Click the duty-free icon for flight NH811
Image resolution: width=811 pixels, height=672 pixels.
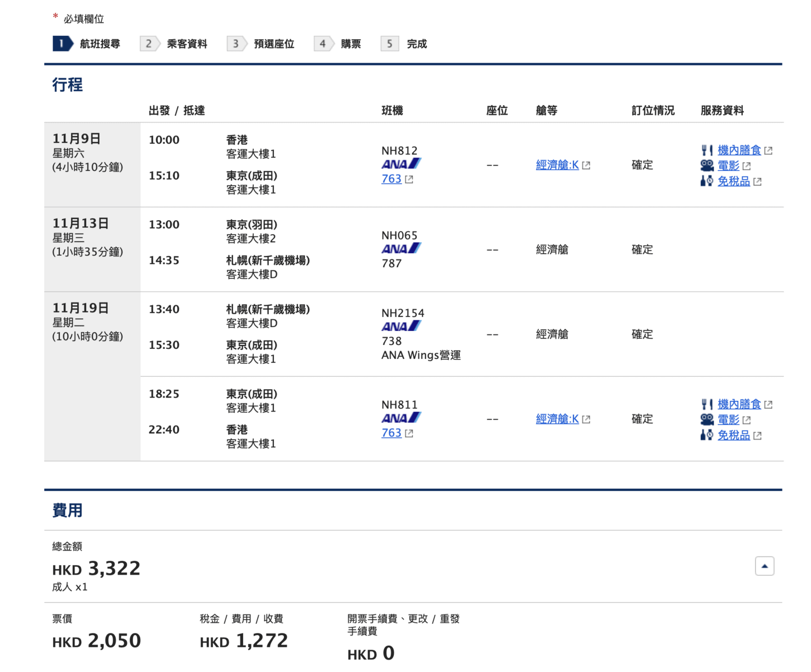point(706,435)
